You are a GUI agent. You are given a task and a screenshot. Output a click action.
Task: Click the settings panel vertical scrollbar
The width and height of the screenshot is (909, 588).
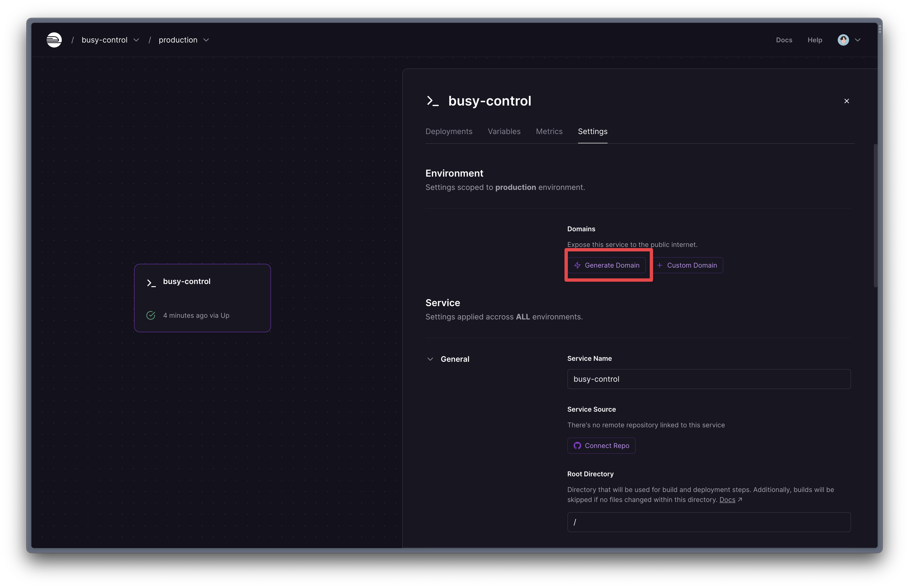pyautogui.click(x=875, y=216)
